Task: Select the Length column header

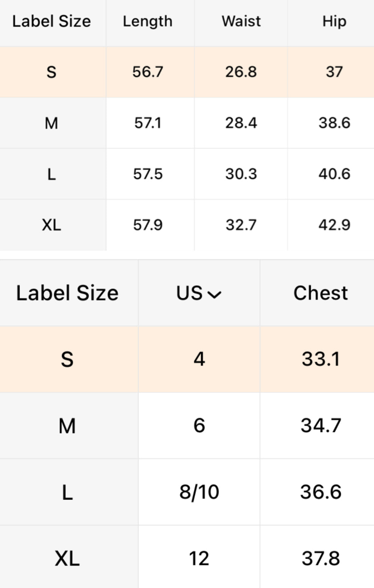Action: point(148,22)
